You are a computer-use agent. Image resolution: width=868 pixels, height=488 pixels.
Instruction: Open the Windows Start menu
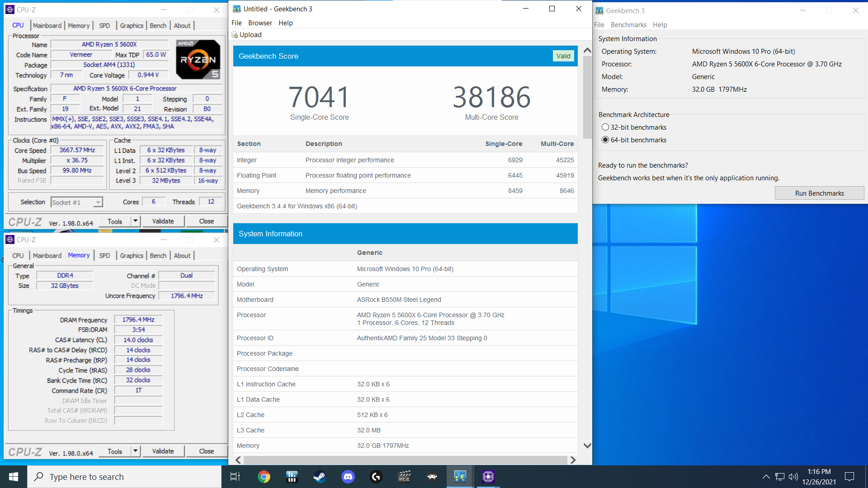pos(14,477)
